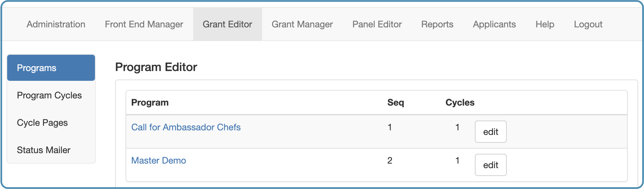Open the Call for Ambassador Chefs program
The height and width of the screenshot is (189, 644).
pyautogui.click(x=186, y=127)
